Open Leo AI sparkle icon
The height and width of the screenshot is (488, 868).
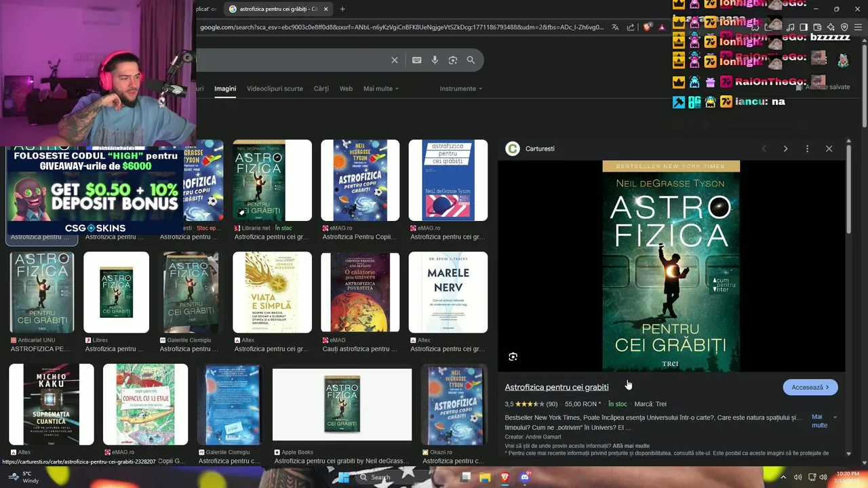(x=831, y=27)
